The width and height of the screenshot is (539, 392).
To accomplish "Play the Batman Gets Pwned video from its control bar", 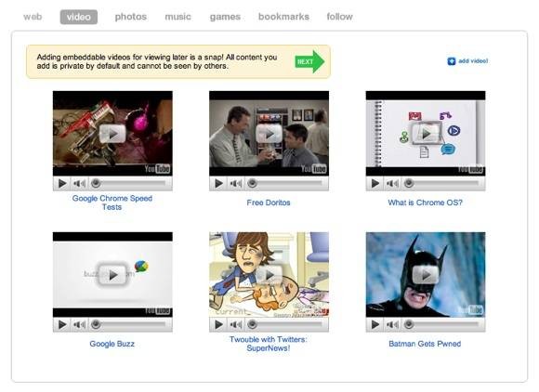I will [375, 325].
